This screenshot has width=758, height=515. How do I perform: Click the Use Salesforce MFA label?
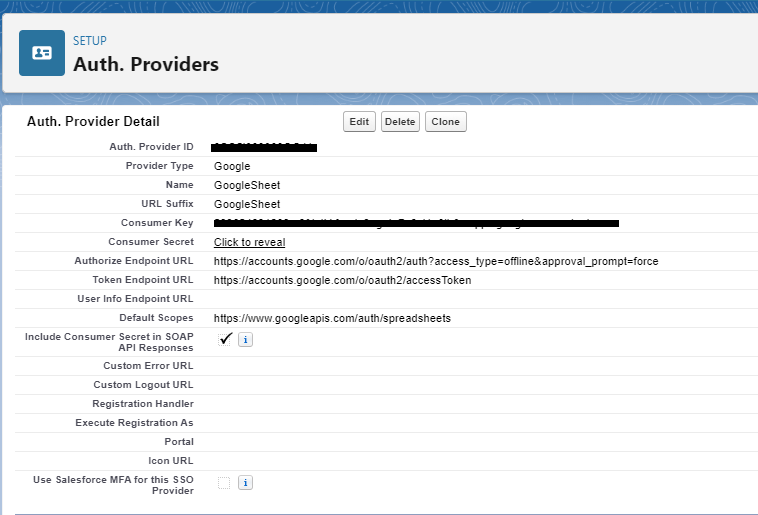click(113, 485)
